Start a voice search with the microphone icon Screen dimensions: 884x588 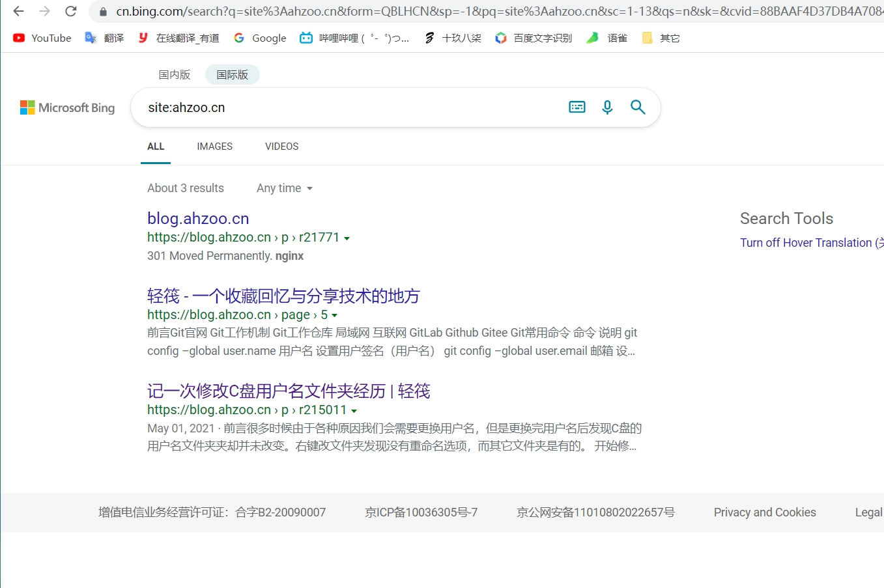pyautogui.click(x=607, y=107)
